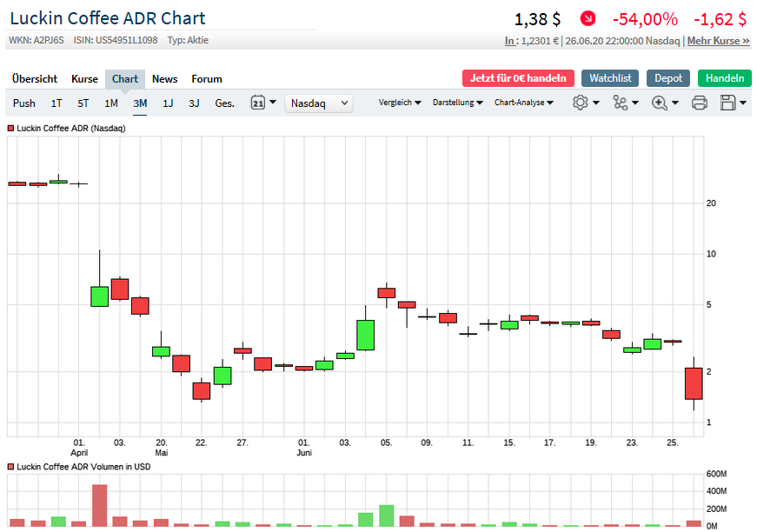This screenshot has width=757, height=532.
Task: Select the Ges. time range
Action: 224,103
